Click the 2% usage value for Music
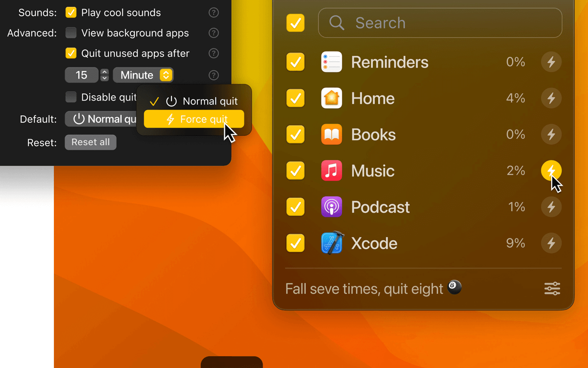This screenshot has width=588, height=368. pyautogui.click(x=516, y=171)
